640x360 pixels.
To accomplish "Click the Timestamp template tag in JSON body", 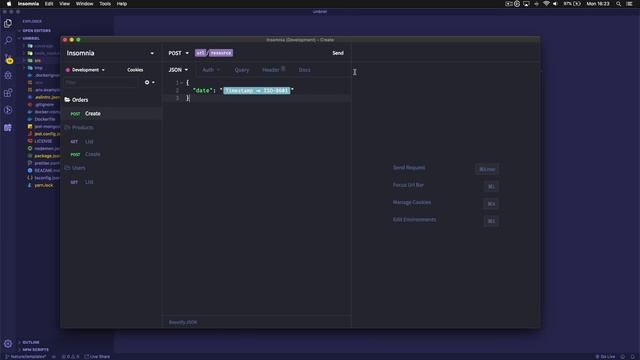I will tap(257, 91).
